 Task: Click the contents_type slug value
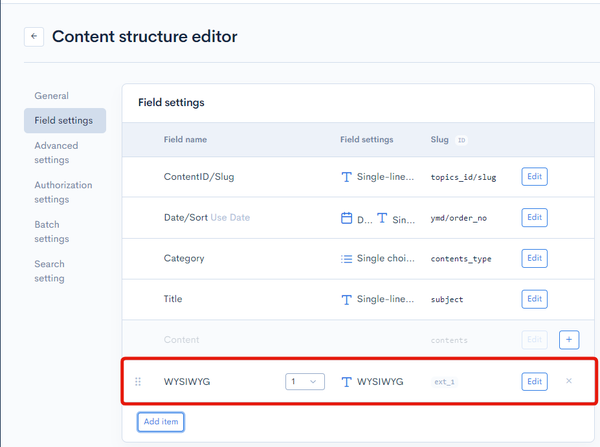pyautogui.click(x=461, y=259)
